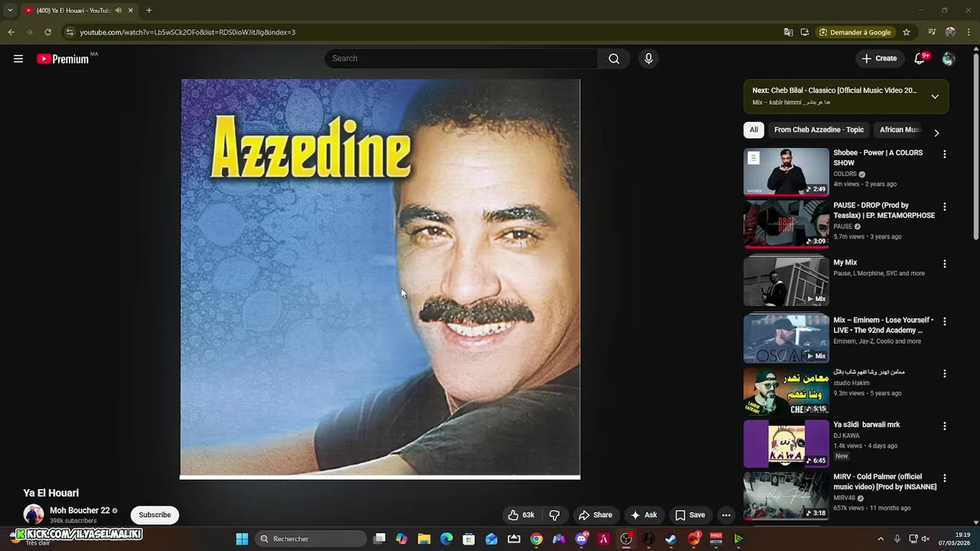Open Chrome three-dot menu
Viewport: 980px width, 551px height.
click(969, 32)
